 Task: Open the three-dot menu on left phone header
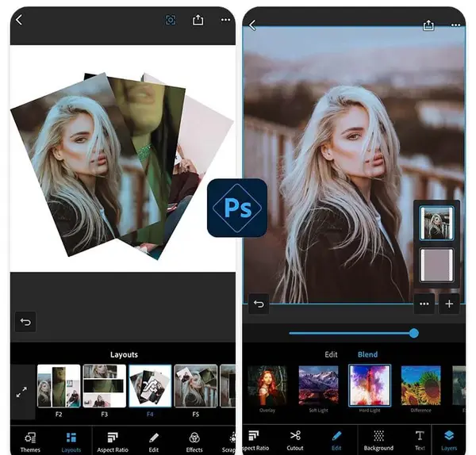pyautogui.click(x=225, y=20)
